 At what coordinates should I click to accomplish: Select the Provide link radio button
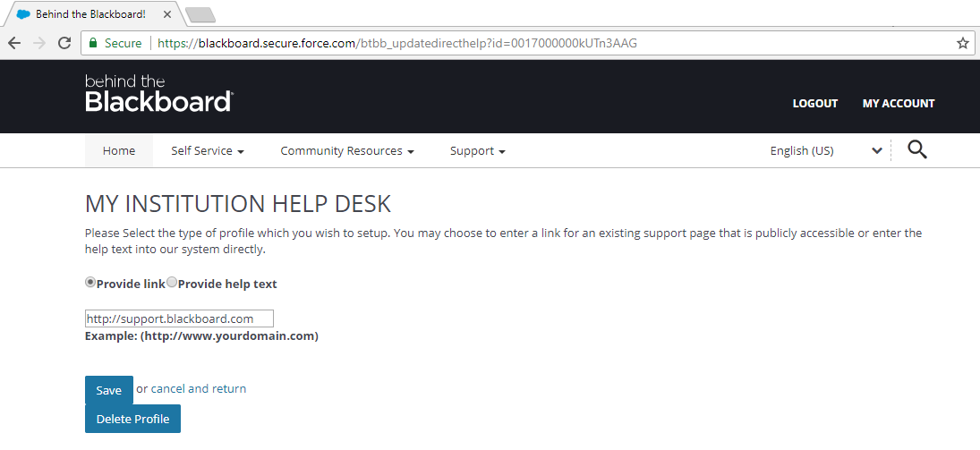90,282
